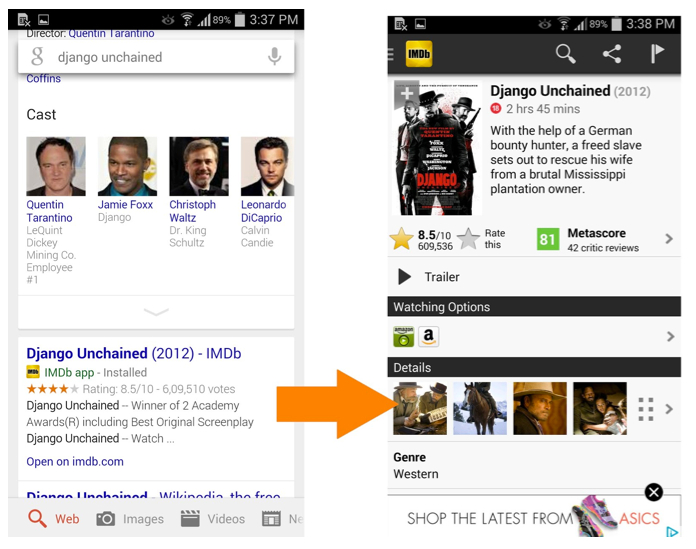The height and width of the screenshot is (549, 696).
Task: Tap the 2 hrs 45 mins runtime
Action: (543, 109)
